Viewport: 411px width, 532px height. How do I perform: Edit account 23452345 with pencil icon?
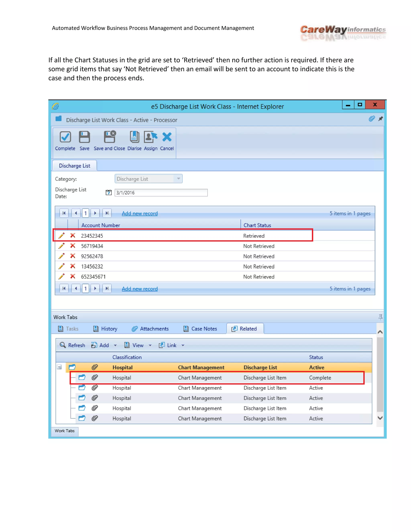point(62,235)
